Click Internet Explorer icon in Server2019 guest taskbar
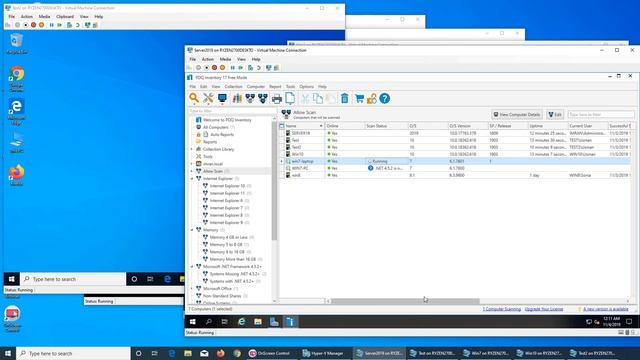Viewport: 640px width, 360px height. 242,322
